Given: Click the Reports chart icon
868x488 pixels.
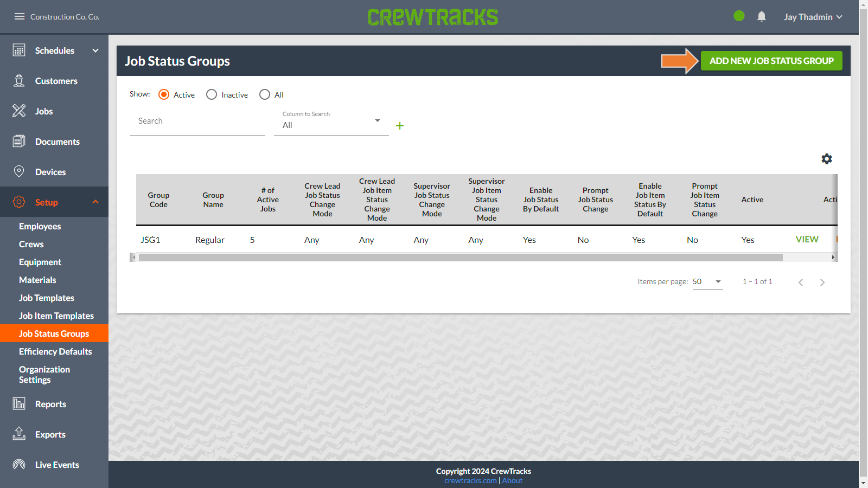Looking at the screenshot, I should point(19,404).
